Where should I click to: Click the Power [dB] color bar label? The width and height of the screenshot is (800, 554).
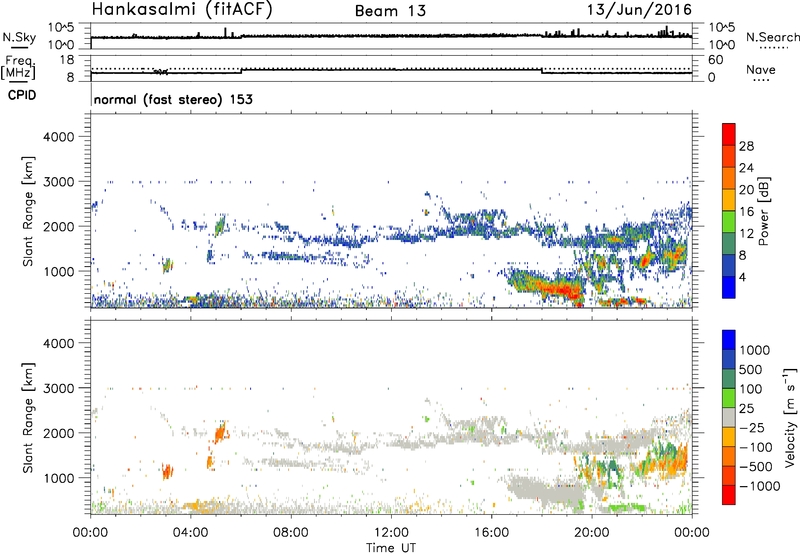point(764,211)
